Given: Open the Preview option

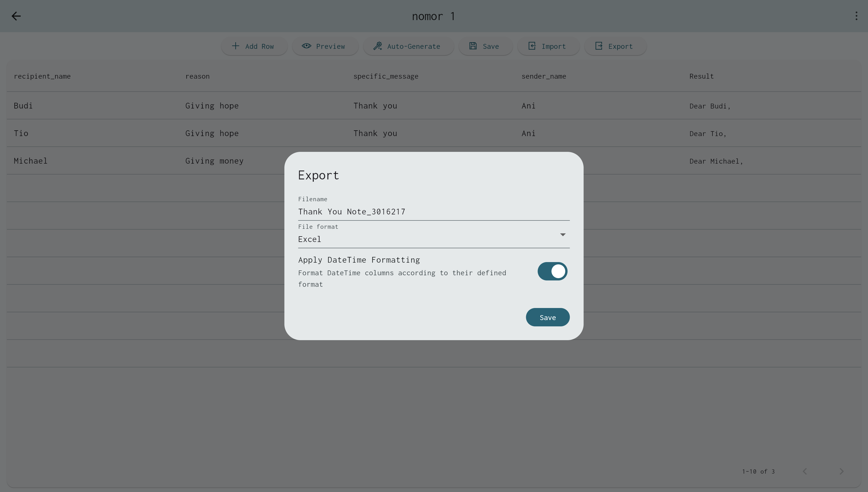Looking at the screenshot, I should (x=325, y=46).
